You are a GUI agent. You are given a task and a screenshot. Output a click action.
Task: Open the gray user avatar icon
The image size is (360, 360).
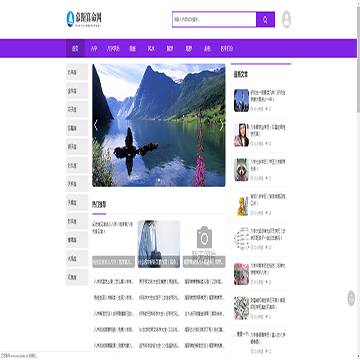pyautogui.click(x=286, y=19)
